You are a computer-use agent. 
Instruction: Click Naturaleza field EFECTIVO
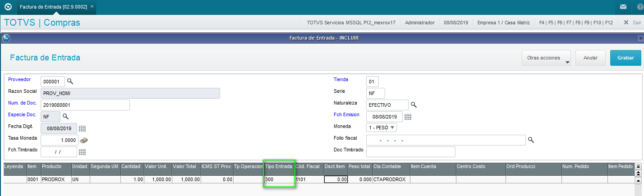387,105
